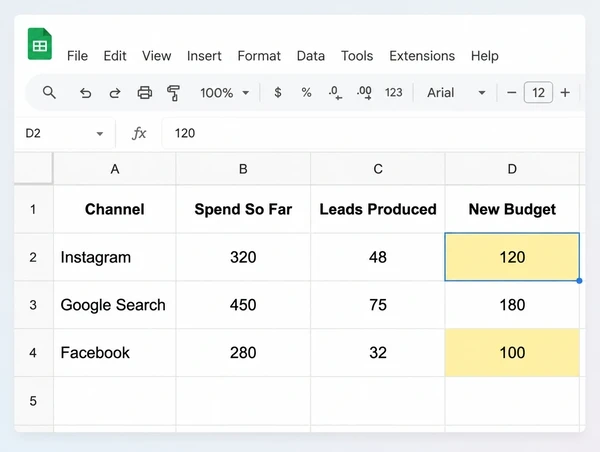Click the Redo arrow icon
The width and height of the screenshot is (600, 452).
[x=115, y=93]
